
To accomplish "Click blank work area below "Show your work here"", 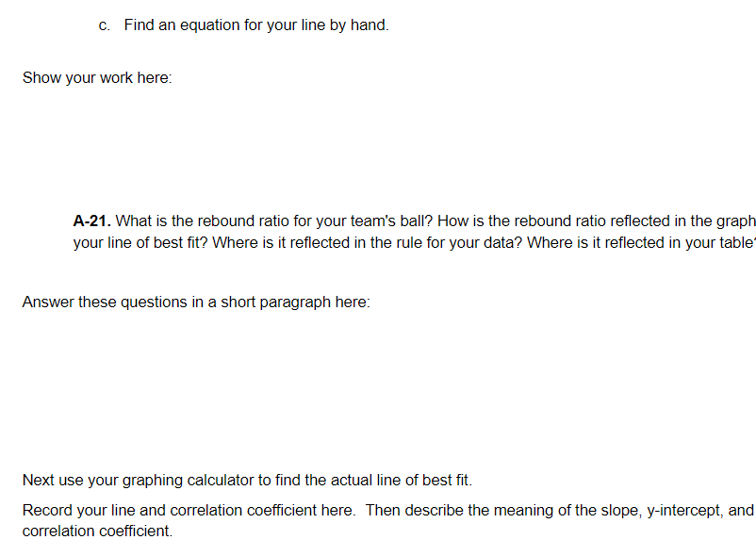I will point(378,144).
